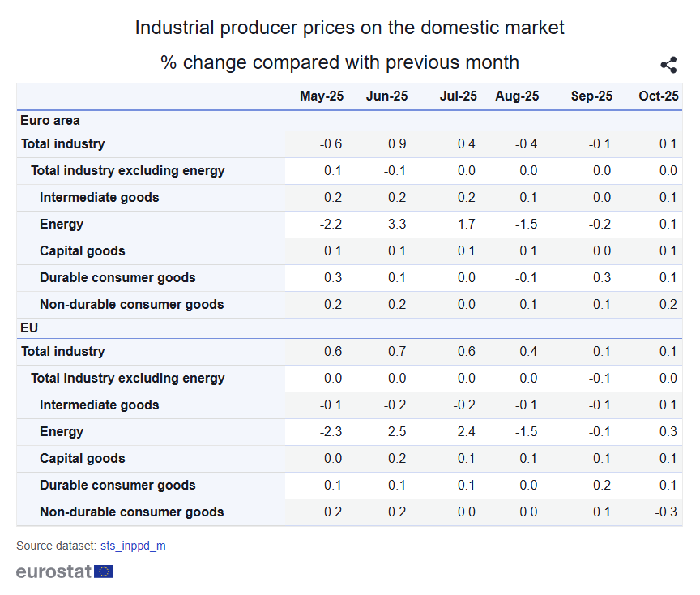This screenshot has width=700, height=595.
Task: Click the chart title text
Action: tap(349, 28)
